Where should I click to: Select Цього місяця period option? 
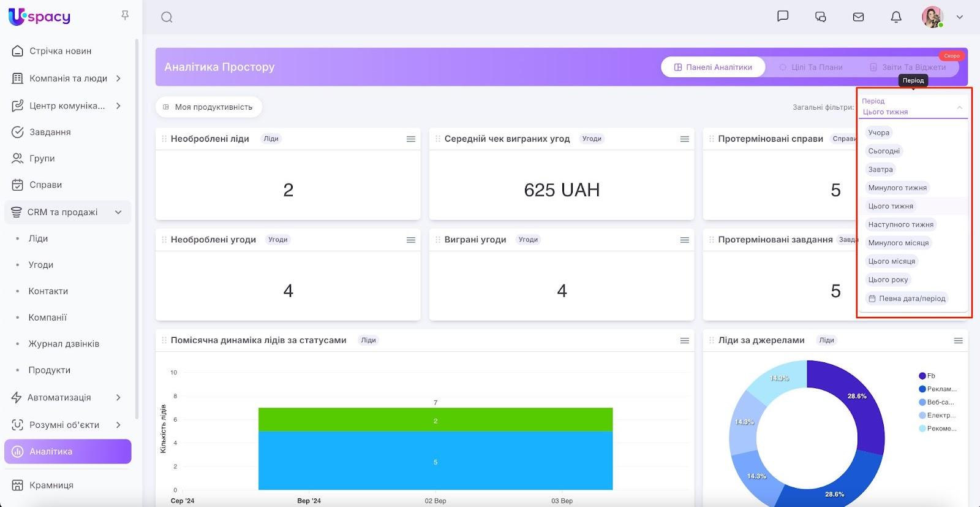click(x=891, y=261)
